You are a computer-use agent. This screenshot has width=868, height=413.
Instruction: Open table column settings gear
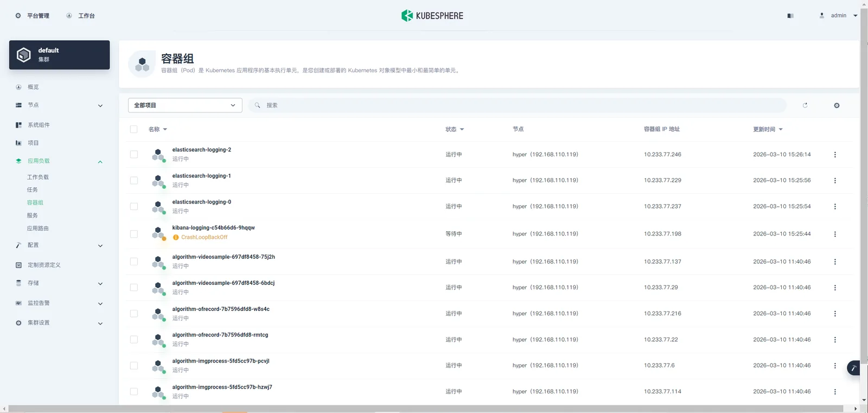837,105
